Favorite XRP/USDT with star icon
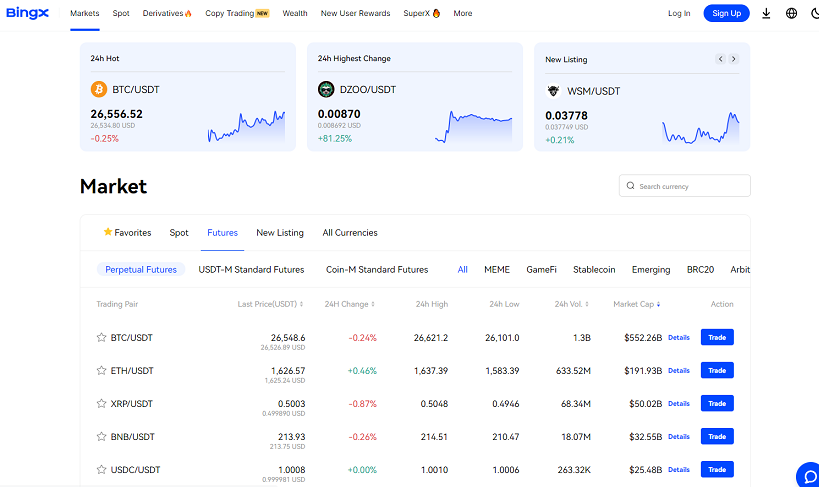This screenshot has height=487, width=819. [101, 403]
